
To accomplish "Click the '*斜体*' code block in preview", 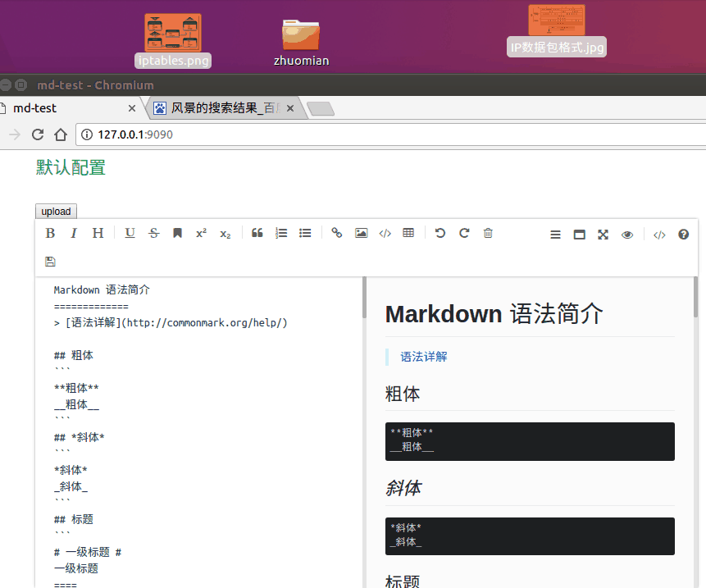I will point(530,536).
